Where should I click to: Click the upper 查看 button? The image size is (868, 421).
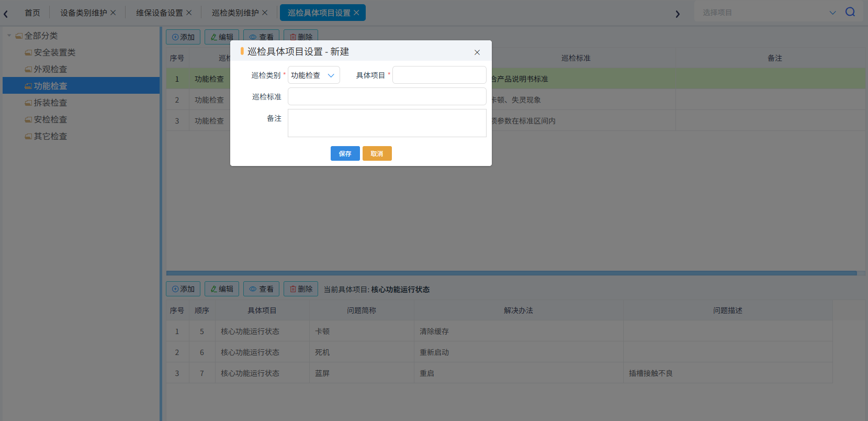point(261,37)
